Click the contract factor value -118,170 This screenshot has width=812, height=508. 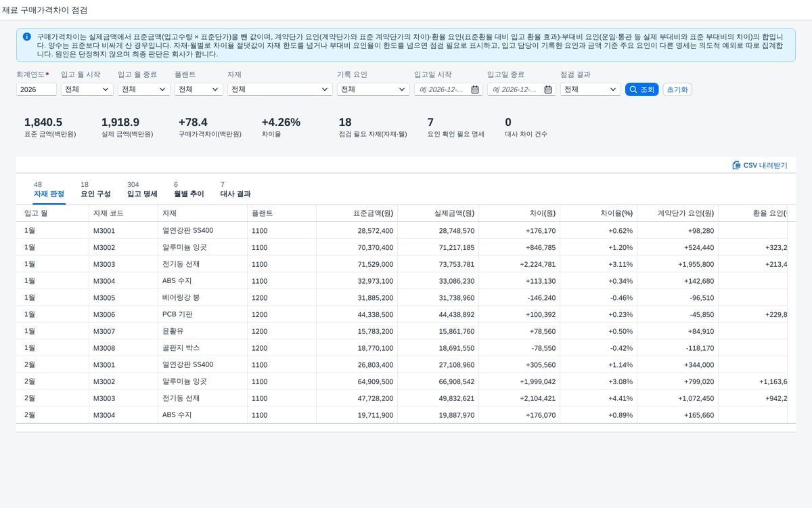point(698,348)
